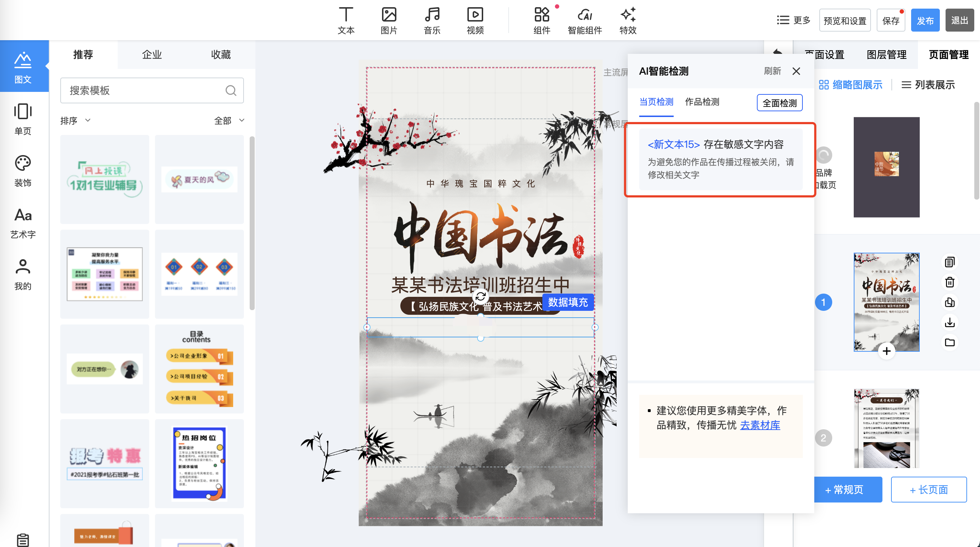Switch to 缩略图展示 thumbnail view
980x547 pixels.
point(850,84)
